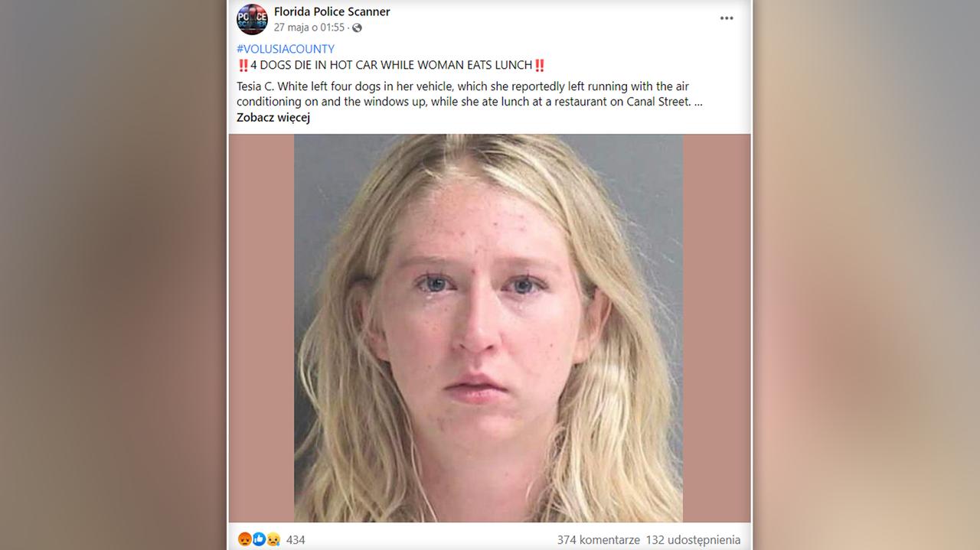Click the post body text about Tesia C. White

tap(469, 94)
